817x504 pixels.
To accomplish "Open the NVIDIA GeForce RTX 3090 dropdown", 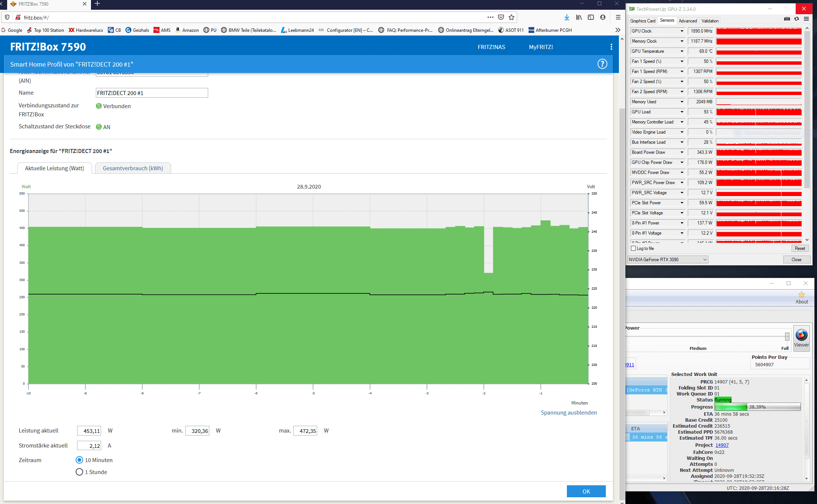I will pyautogui.click(x=668, y=260).
